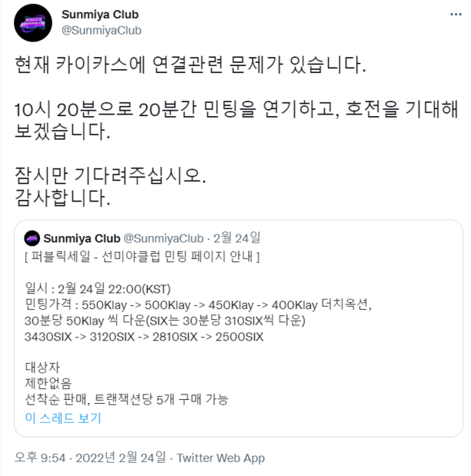The image size is (471, 476).
Task: Open the Sunmiya Club profile avatar
Action: click(33, 23)
